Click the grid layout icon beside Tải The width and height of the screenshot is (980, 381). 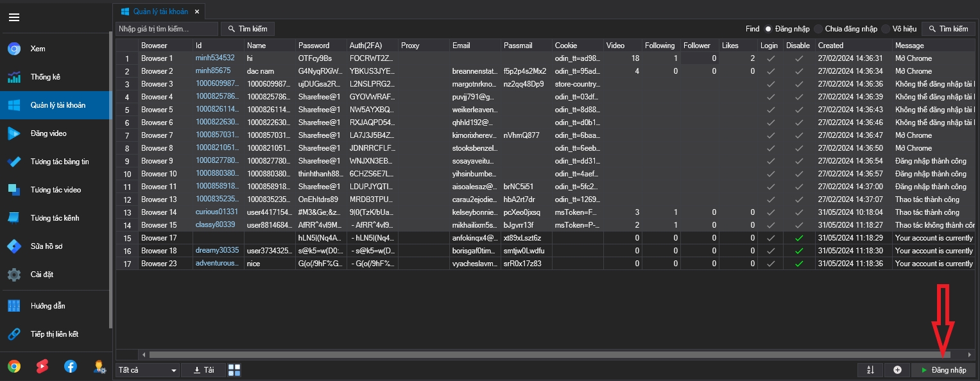234,370
